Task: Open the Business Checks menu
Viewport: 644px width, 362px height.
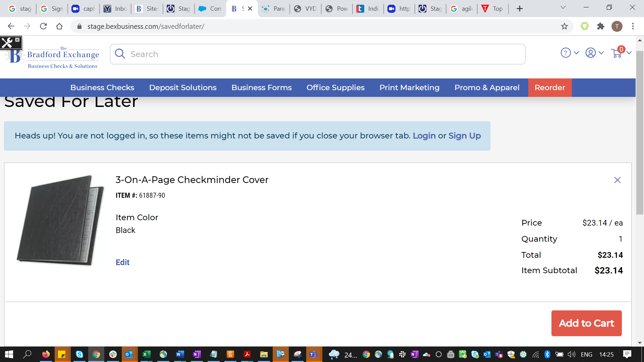Action: click(102, 87)
